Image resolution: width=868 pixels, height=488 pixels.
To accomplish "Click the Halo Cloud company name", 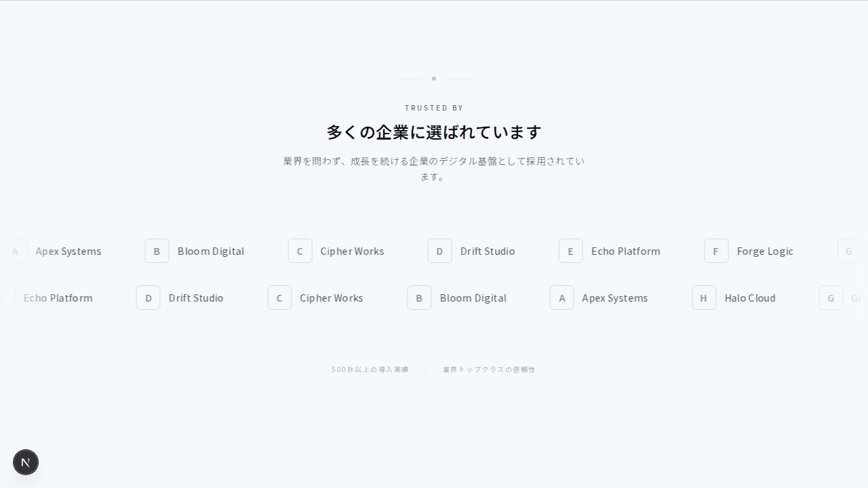I will tap(749, 298).
